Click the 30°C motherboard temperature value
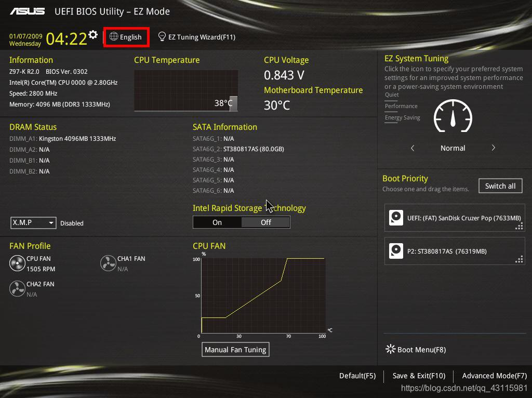The width and height of the screenshot is (532, 398). (277, 105)
